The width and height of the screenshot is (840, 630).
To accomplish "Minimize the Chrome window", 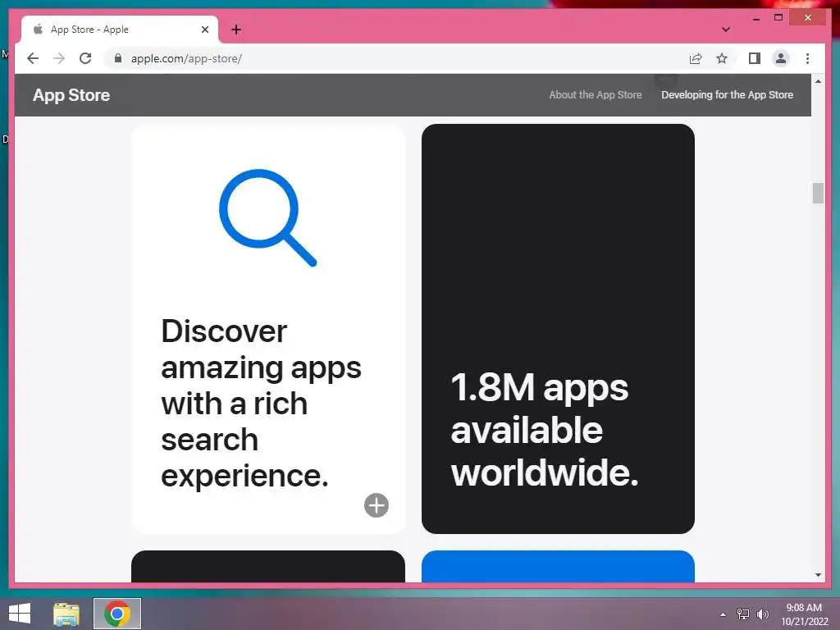I will point(756,18).
